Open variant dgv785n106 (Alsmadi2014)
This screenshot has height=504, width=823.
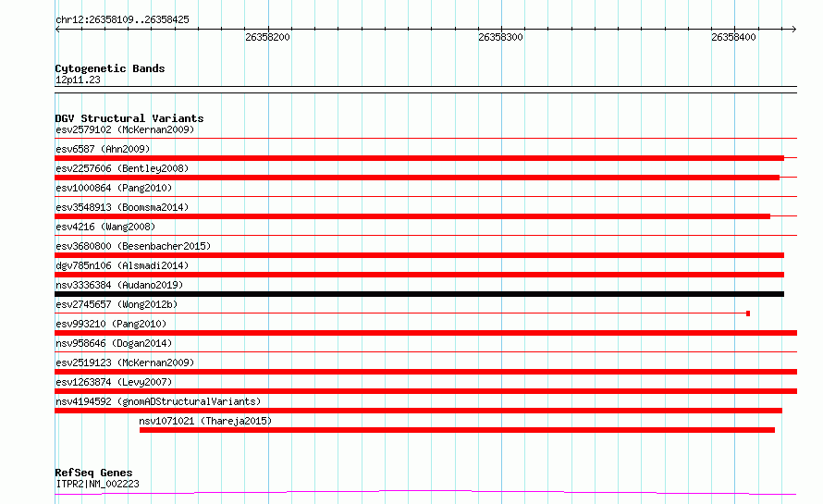click(x=122, y=265)
